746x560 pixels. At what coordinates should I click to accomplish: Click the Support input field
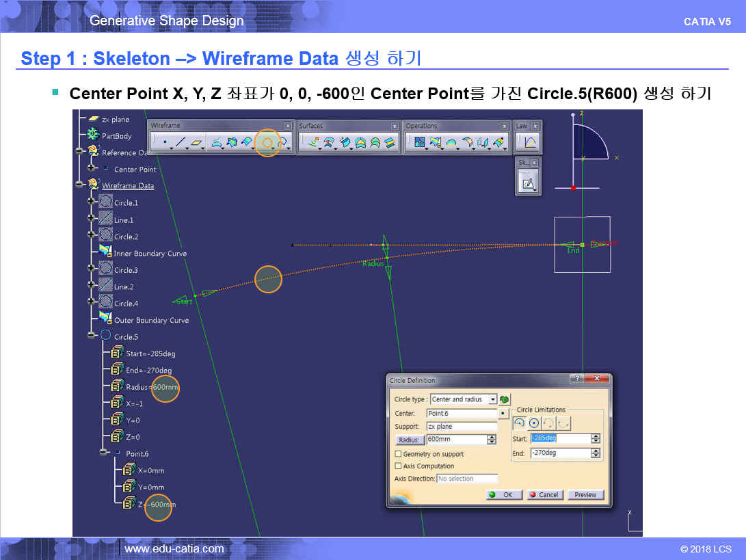pos(462,427)
